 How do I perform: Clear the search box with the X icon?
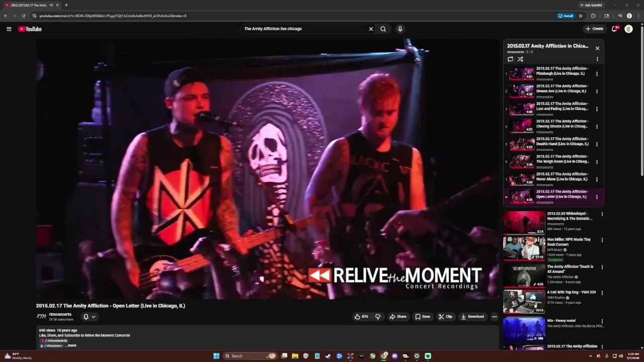(371, 29)
